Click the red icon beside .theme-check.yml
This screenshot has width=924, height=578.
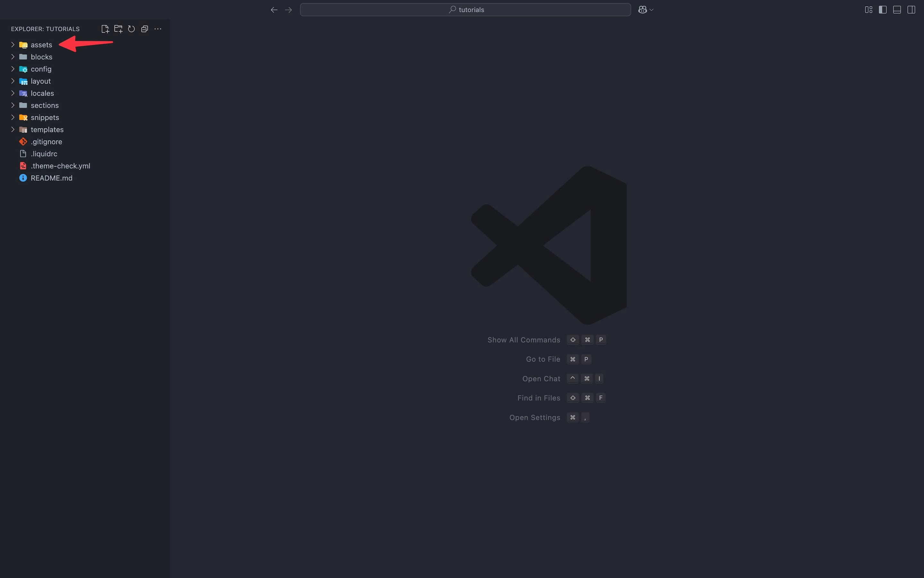23,166
